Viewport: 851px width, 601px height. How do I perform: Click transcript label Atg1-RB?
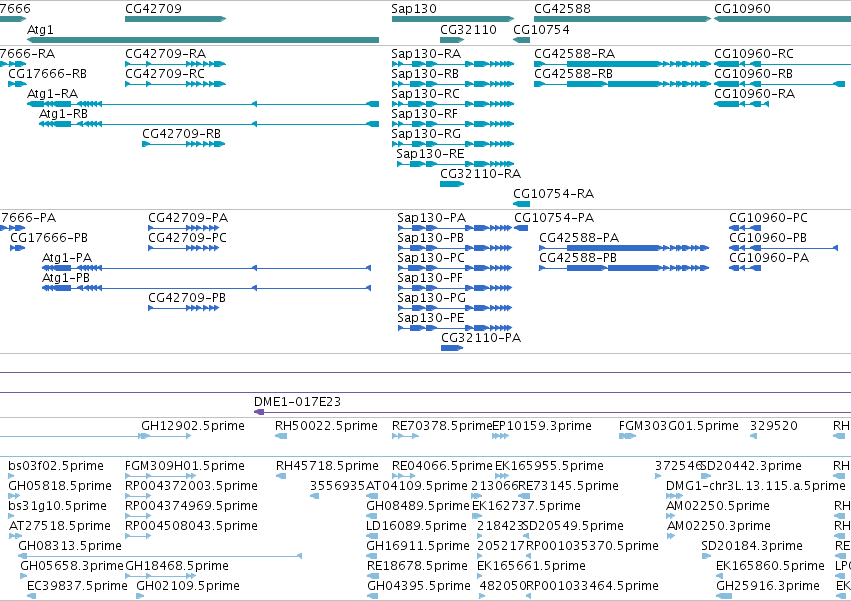[x=63, y=113]
